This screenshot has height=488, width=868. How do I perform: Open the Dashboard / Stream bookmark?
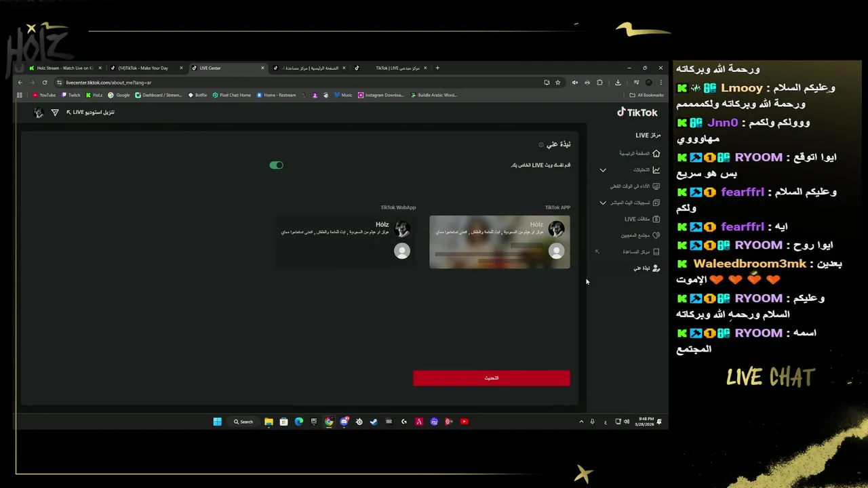(159, 95)
